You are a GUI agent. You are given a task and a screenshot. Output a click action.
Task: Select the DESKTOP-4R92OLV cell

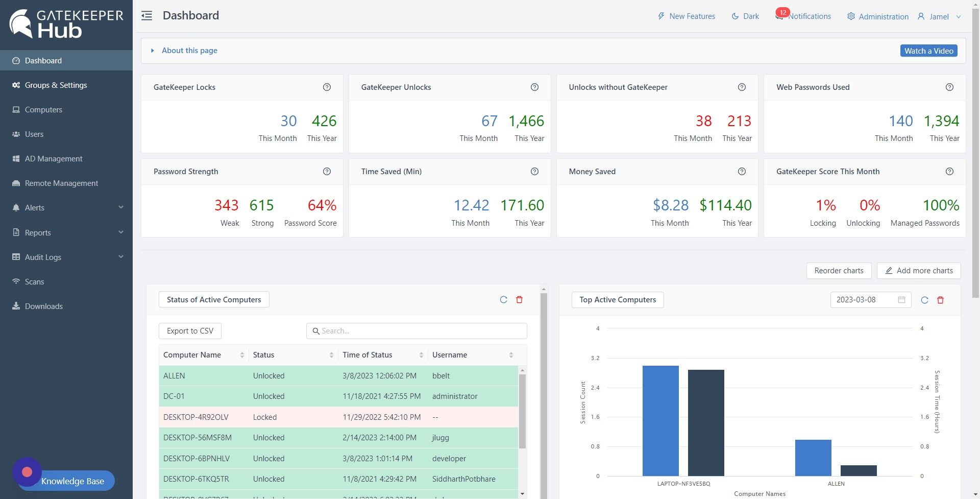coord(204,417)
